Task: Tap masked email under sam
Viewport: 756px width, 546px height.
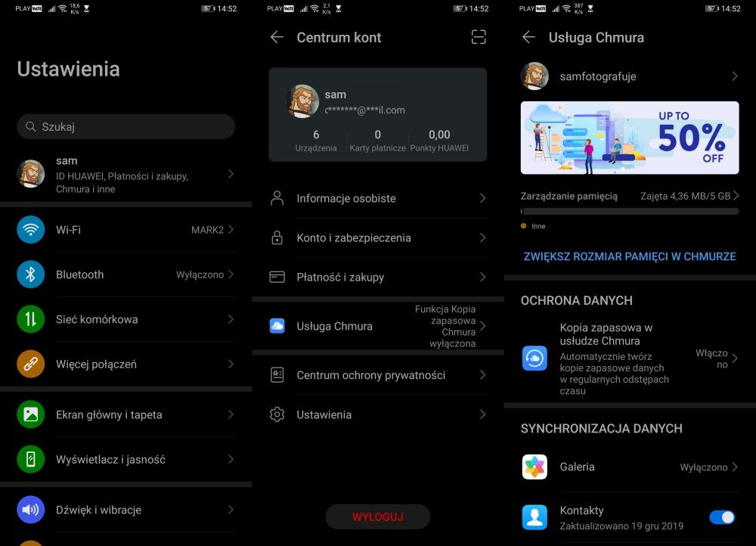Action: pyautogui.click(x=364, y=110)
